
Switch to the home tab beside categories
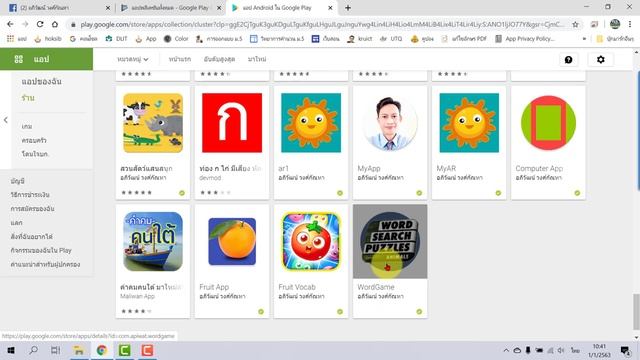[180, 59]
